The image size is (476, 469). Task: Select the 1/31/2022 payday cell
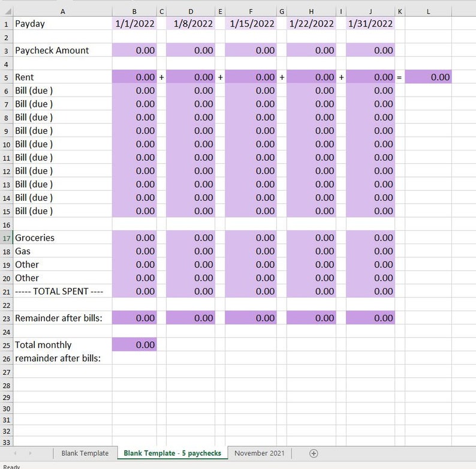click(x=370, y=24)
